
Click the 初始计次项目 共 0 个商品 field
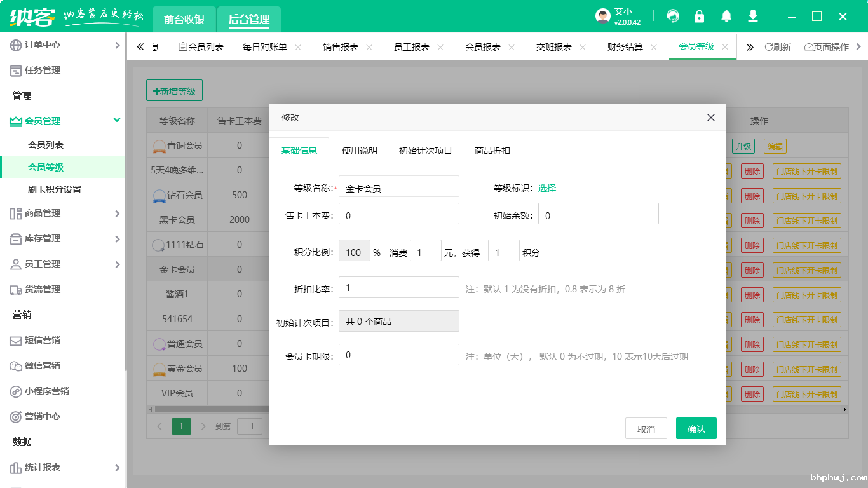tap(399, 322)
